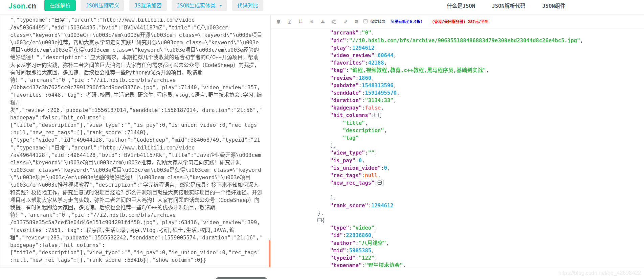Click the database format icon in toolbar
This screenshot has height=279, width=644.
279,22
